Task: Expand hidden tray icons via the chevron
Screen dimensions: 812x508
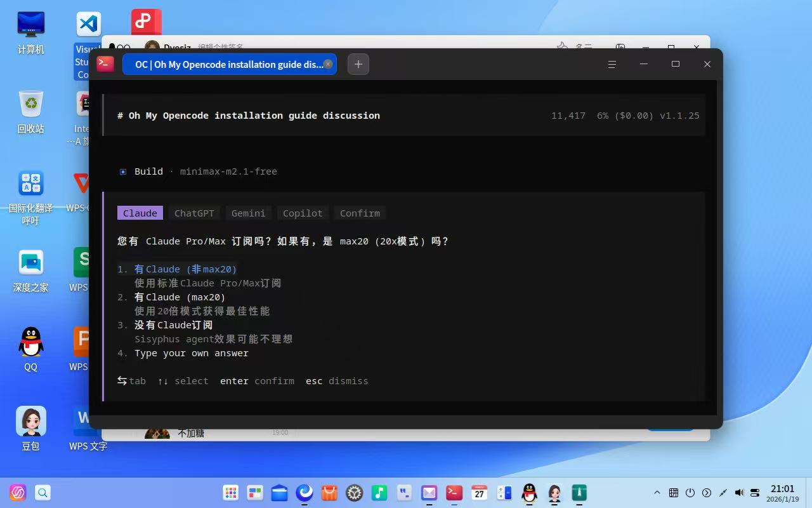Action: [657, 492]
